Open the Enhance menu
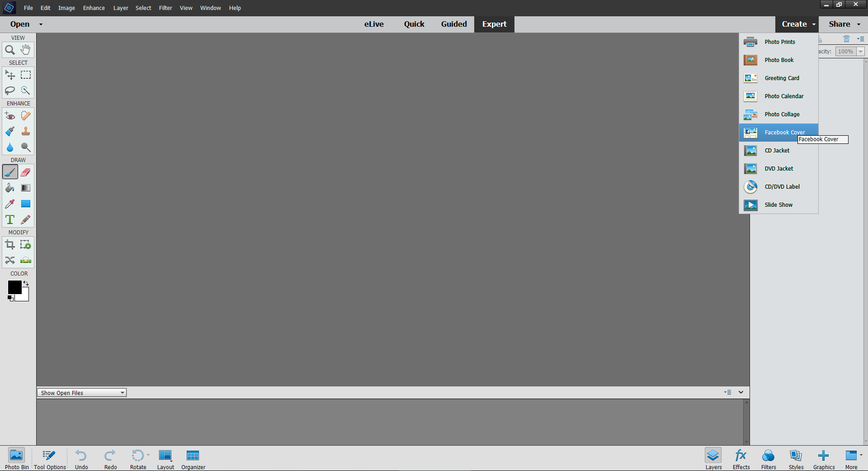Viewport: 868px width, 471px height. (94, 8)
